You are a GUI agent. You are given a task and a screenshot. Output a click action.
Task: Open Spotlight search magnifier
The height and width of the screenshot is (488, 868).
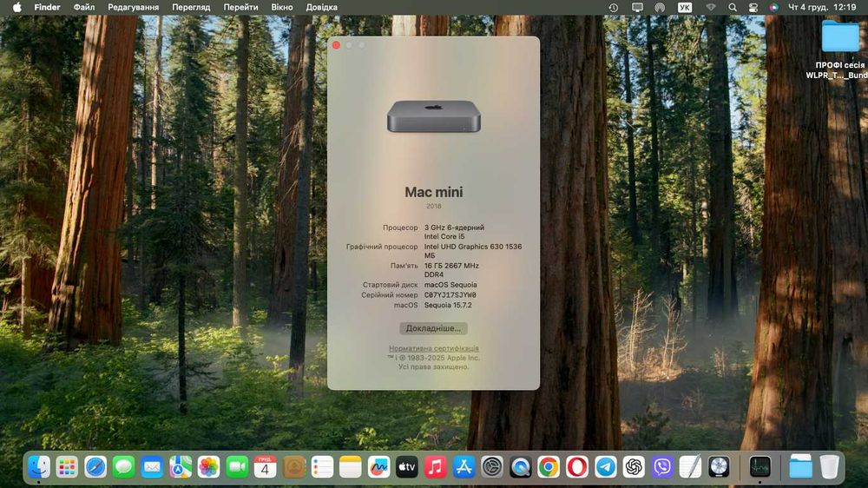[x=733, y=7]
